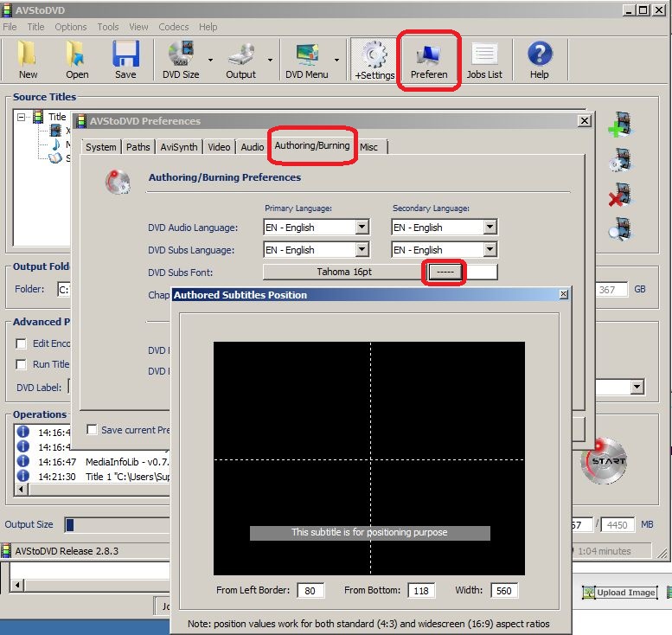Click the gray subtitle positioning bar
Viewport: 672px width, 635px height.
click(x=370, y=533)
